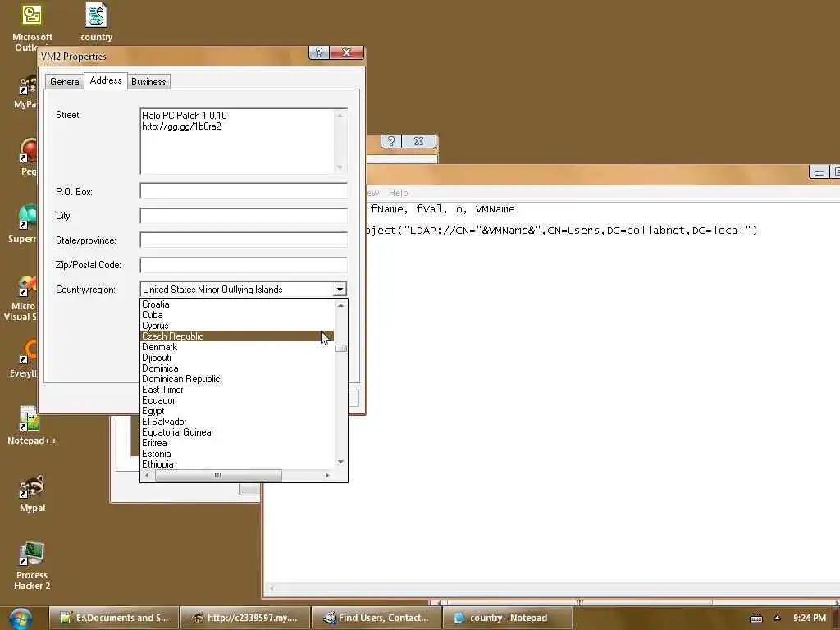The width and height of the screenshot is (840, 630).
Task: Switch to the General tab
Action: 65,81
